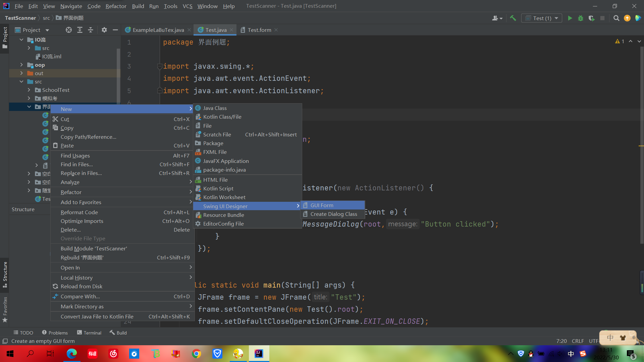This screenshot has height=362, width=644.
Task: Select Mark Directory as
Action: coord(122,306)
